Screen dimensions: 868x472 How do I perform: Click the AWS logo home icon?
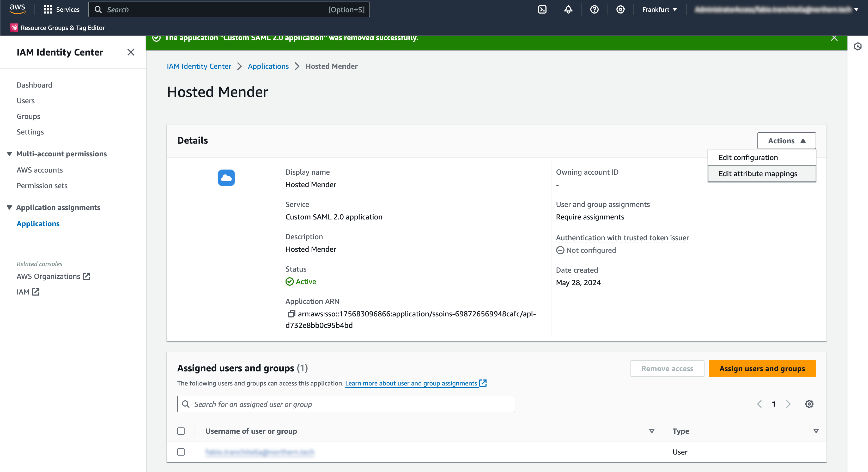17,9
